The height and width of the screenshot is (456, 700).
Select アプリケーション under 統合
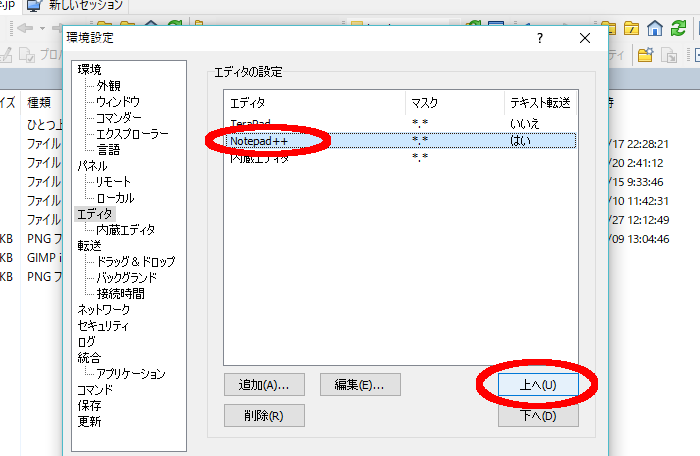(131, 374)
